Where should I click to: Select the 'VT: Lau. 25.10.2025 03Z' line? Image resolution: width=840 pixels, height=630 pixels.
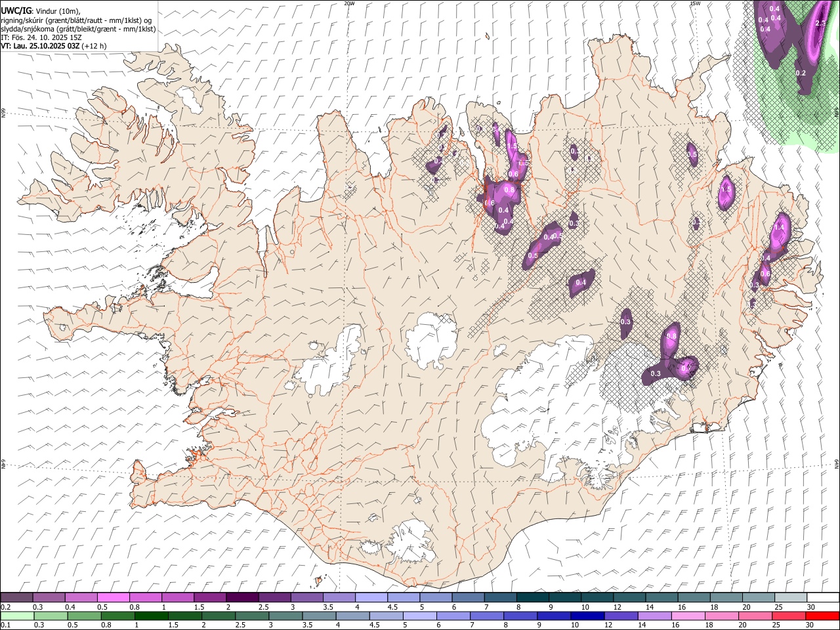point(40,46)
